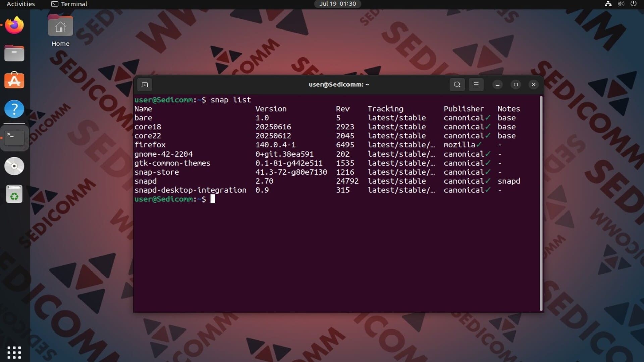Click the 'firefox' package name
The height and width of the screenshot is (362, 644).
coord(150,145)
